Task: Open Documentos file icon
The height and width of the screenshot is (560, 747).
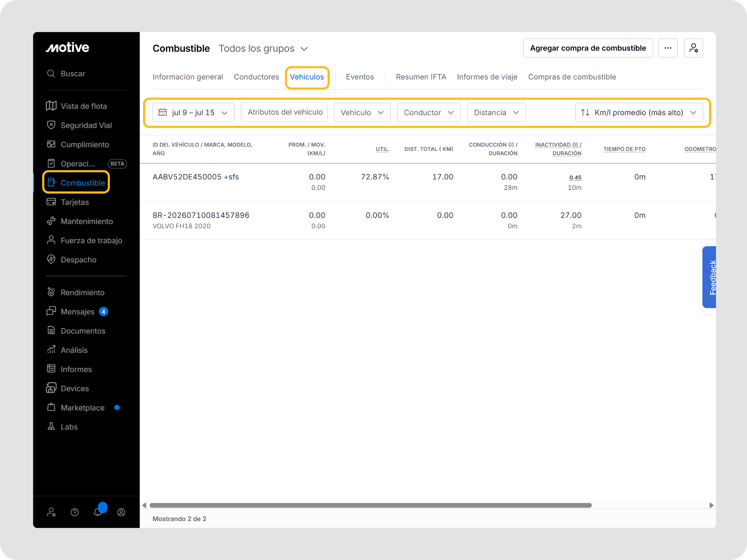Action: click(51, 331)
